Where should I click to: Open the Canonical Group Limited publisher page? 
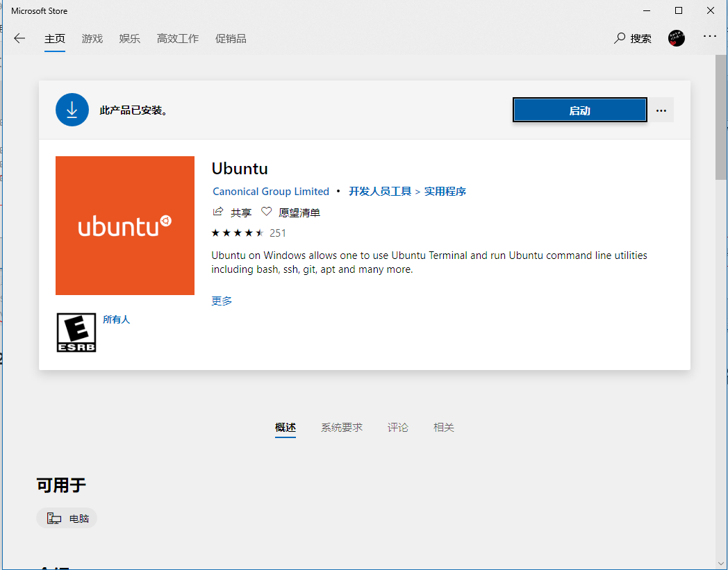tap(271, 191)
